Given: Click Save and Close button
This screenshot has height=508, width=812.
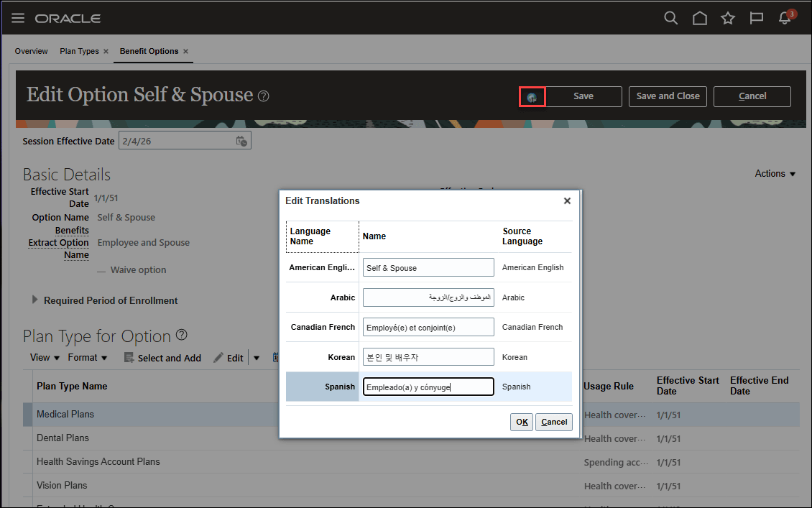Looking at the screenshot, I should [668, 96].
